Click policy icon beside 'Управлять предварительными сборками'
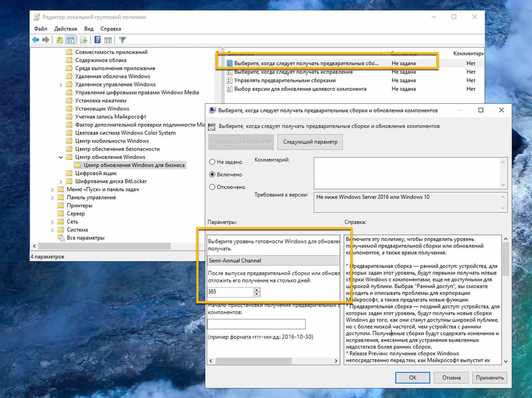Screen dimensions: 532x398 pyautogui.click(x=229, y=81)
